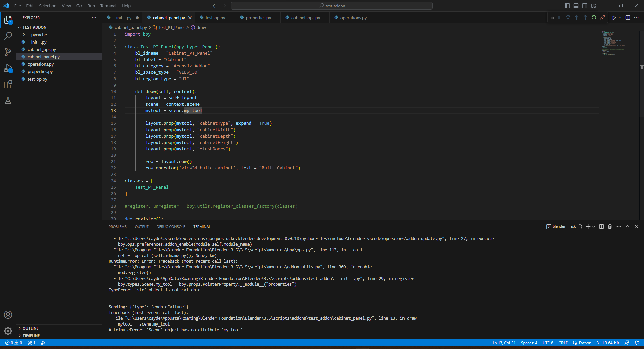Image resolution: width=644 pixels, height=349 pixels.
Task: Click the test_addon command center search box
Action: [x=332, y=6]
